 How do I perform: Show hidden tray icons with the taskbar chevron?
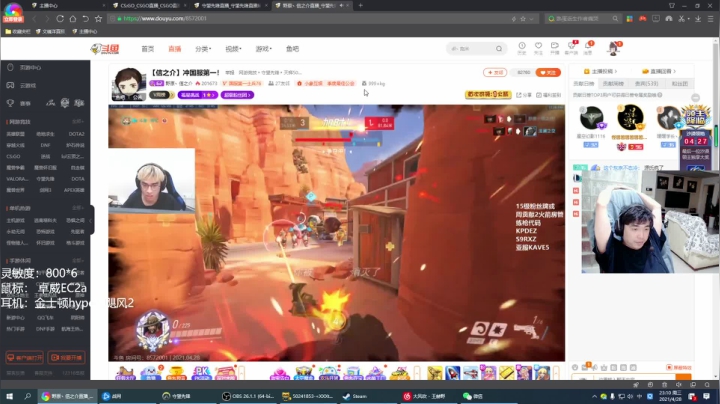point(594,396)
